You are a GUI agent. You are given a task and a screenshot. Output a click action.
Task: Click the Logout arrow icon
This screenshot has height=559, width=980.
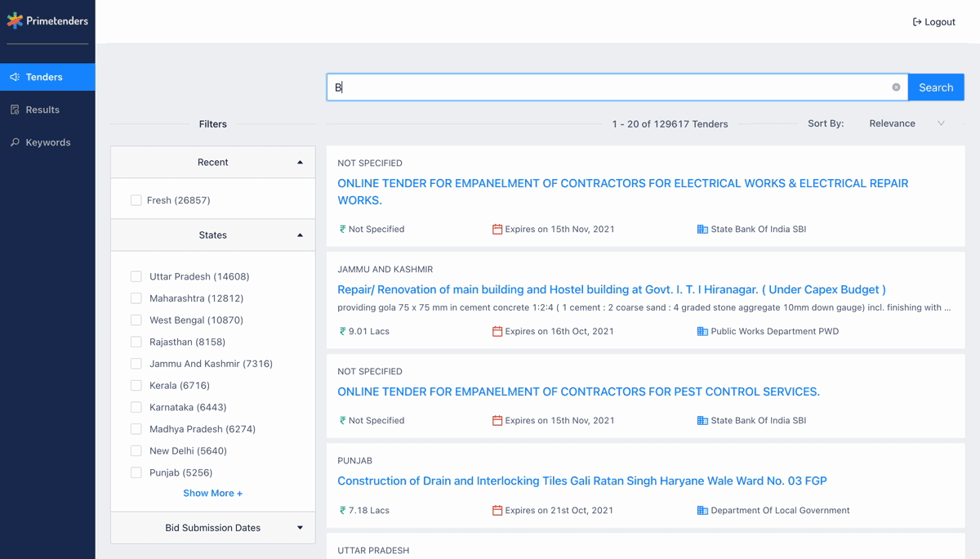[917, 22]
